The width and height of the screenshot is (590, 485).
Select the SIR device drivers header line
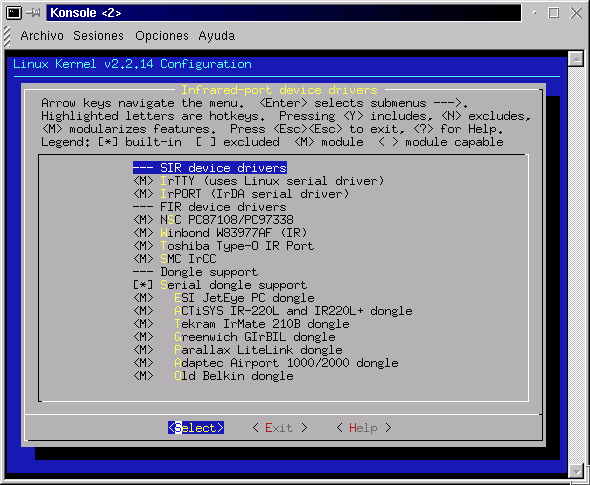coord(210,168)
